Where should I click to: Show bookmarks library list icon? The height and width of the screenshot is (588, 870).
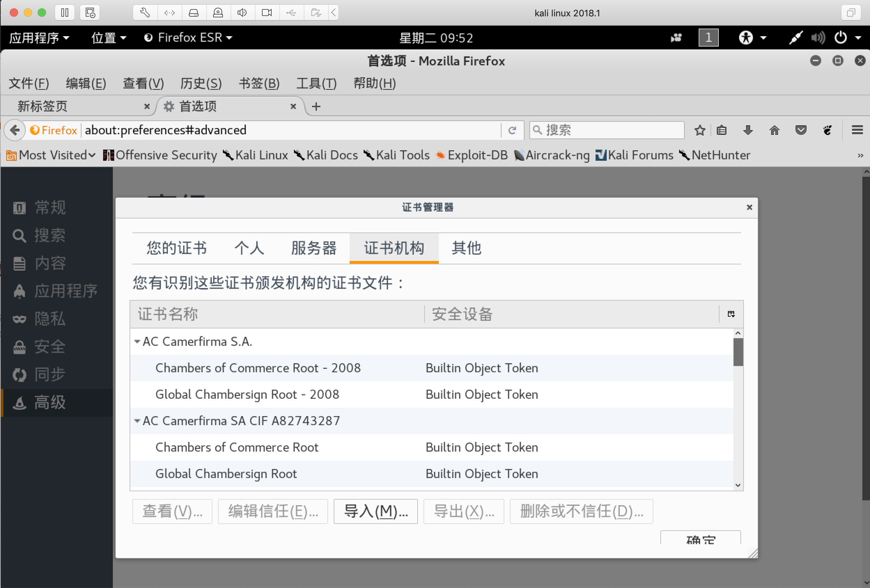[x=721, y=130]
